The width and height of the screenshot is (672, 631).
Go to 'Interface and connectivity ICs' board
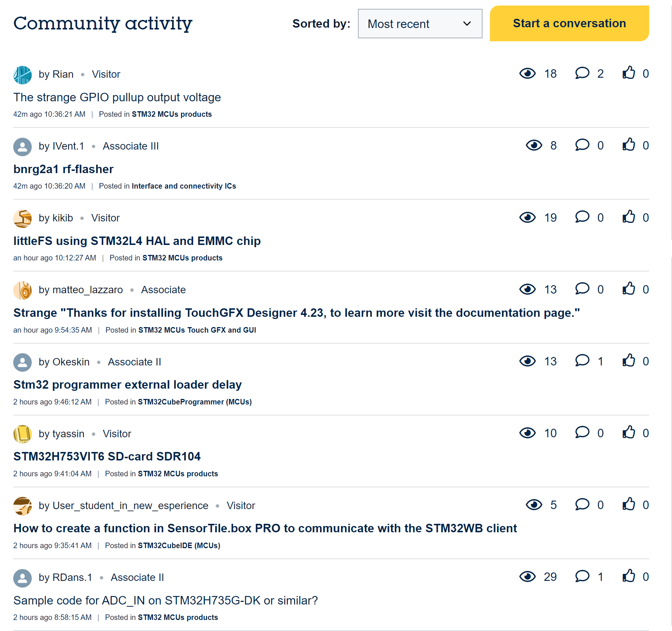tap(184, 186)
